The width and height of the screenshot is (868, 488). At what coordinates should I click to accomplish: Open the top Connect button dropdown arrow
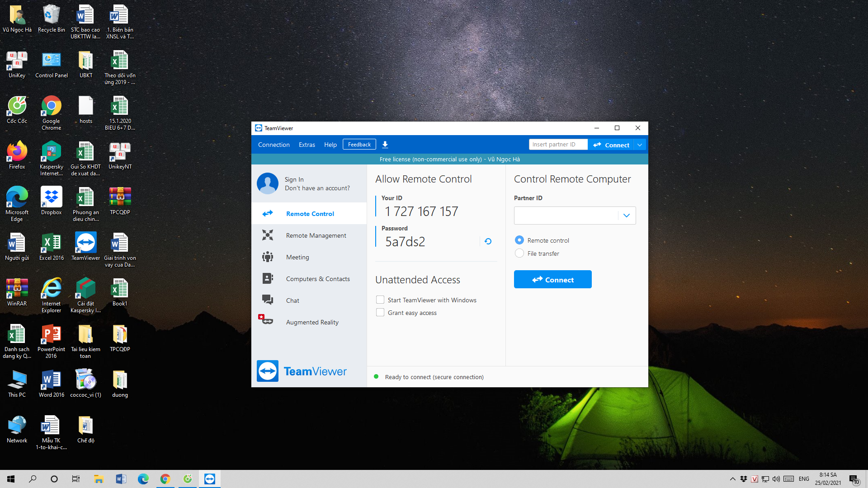point(640,145)
